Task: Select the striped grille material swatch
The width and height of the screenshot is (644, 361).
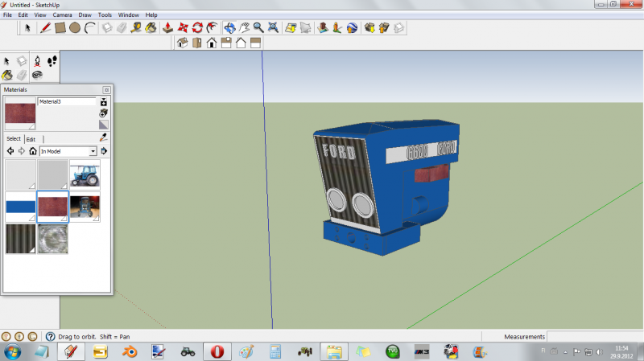Action: pyautogui.click(x=21, y=239)
